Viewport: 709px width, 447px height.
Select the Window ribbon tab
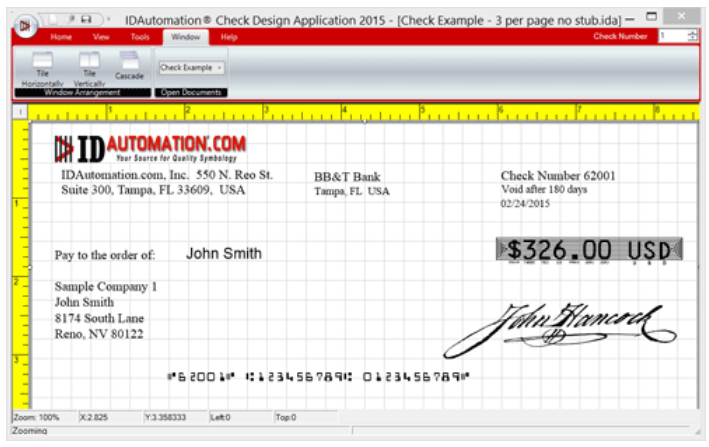coord(185,37)
